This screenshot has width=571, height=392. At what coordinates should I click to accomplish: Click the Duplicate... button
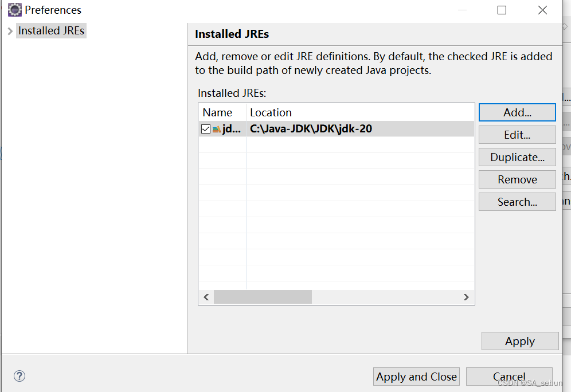click(517, 157)
